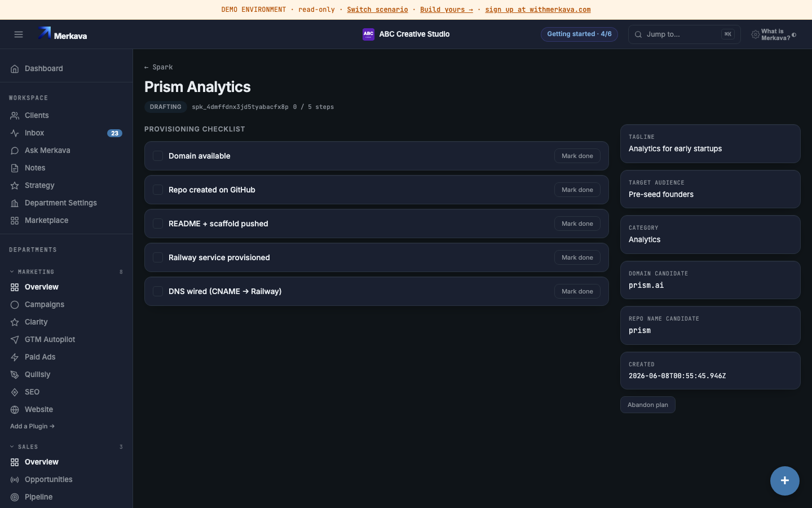Click the Website globe icon
The image size is (812, 508).
click(15, 410)
